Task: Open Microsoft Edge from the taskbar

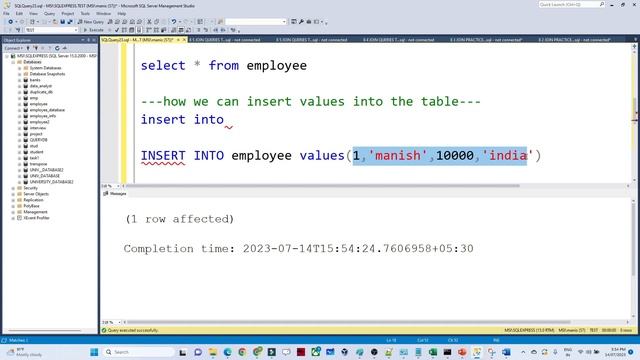Action: point(227,352)
